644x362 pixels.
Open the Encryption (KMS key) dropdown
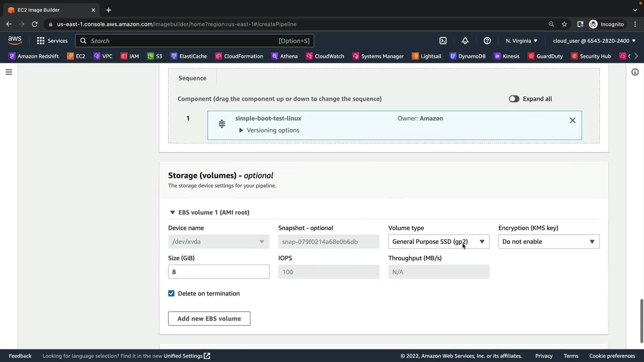(548, 242)
